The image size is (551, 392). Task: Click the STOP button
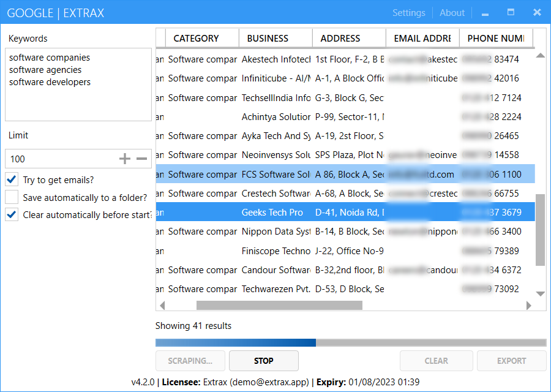coord(263,361)
